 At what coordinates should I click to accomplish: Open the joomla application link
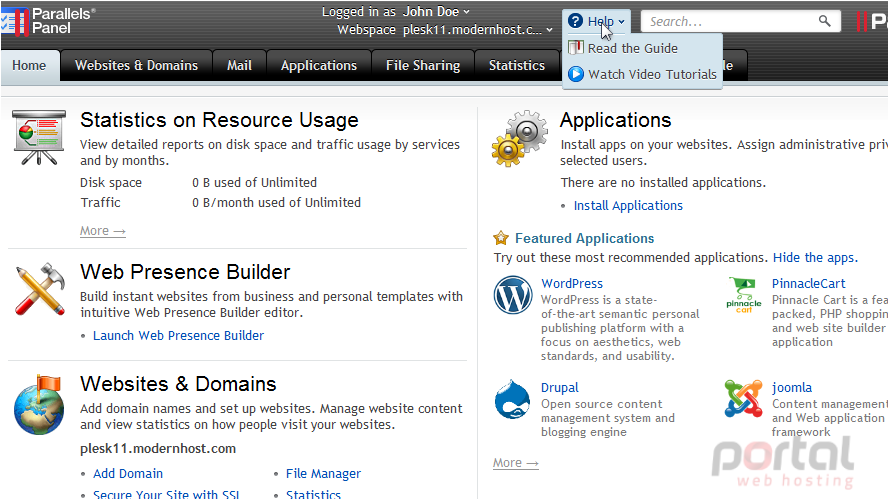(x=792, y=388)
